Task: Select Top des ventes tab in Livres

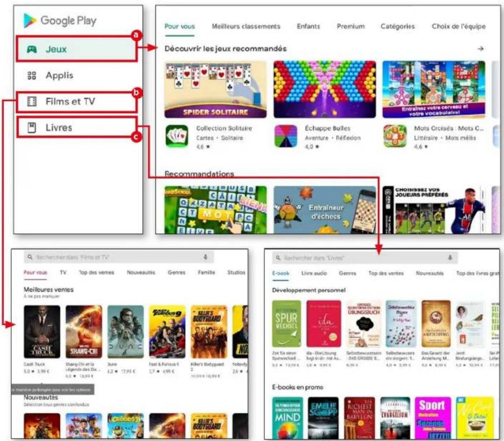Action: (x=386, y=273)
